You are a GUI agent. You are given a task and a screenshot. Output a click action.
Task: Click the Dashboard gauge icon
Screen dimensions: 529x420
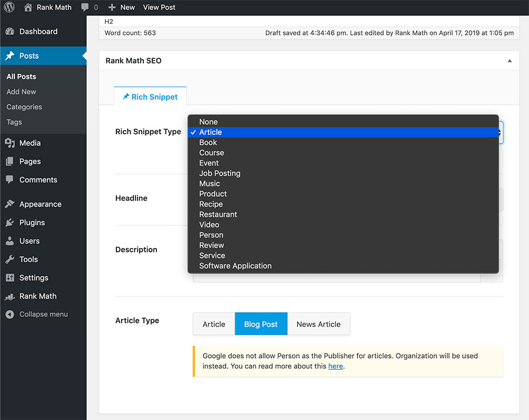10,32
